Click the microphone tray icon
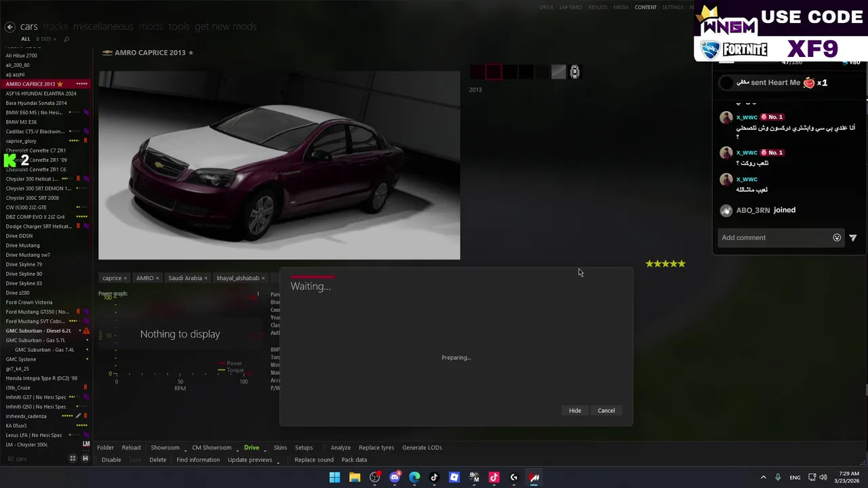868x488 pixels. click(x=778, y=478)
